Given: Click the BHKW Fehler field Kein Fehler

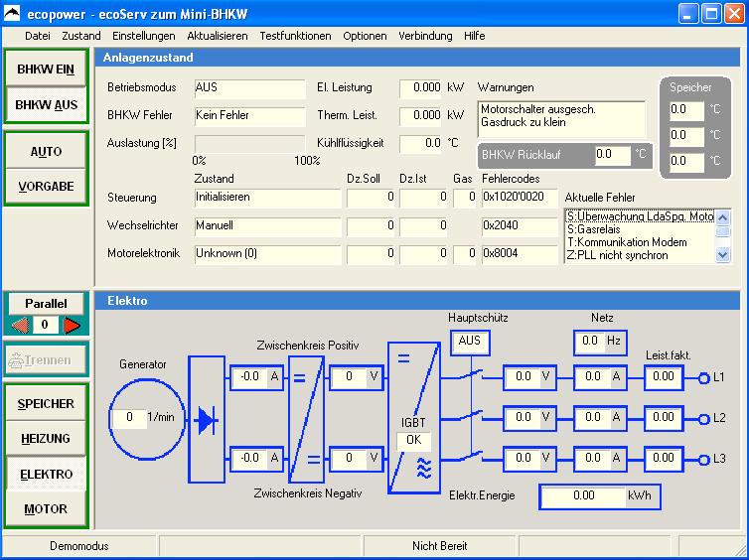Looking at the screenshot, I should click(249, 116).
